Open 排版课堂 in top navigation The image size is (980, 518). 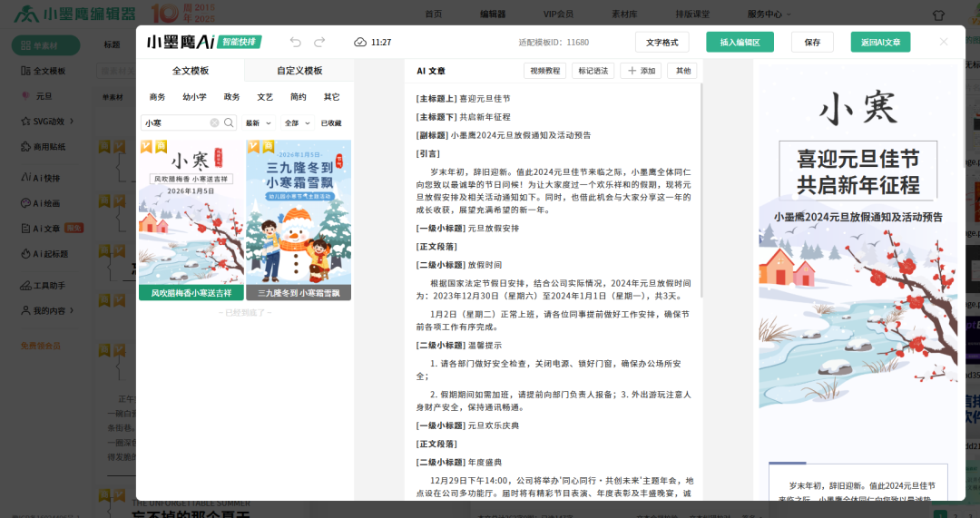click(x=692, y=14)
